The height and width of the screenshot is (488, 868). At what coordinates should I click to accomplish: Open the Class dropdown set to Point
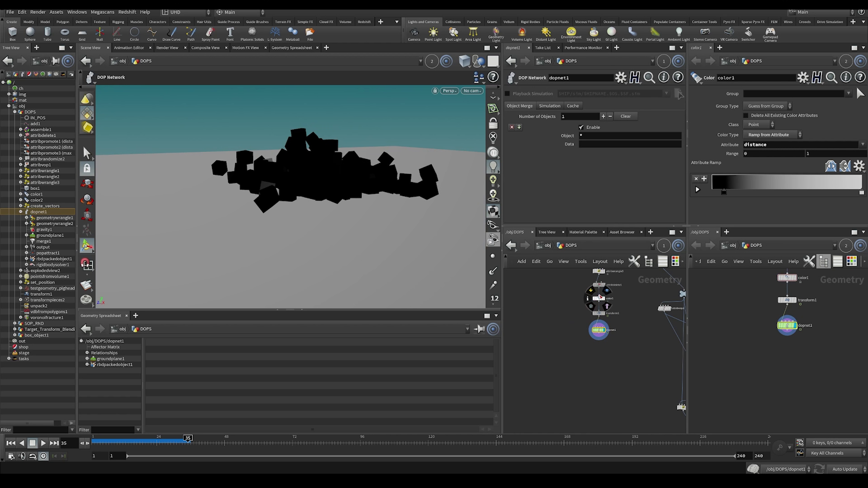[759, 125]
